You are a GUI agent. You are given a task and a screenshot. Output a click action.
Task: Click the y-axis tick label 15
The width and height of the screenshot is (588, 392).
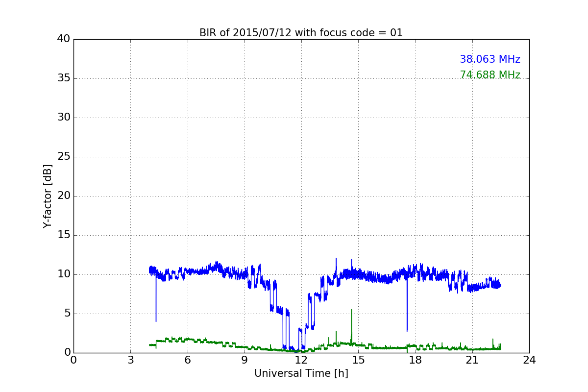click(63, 235)
